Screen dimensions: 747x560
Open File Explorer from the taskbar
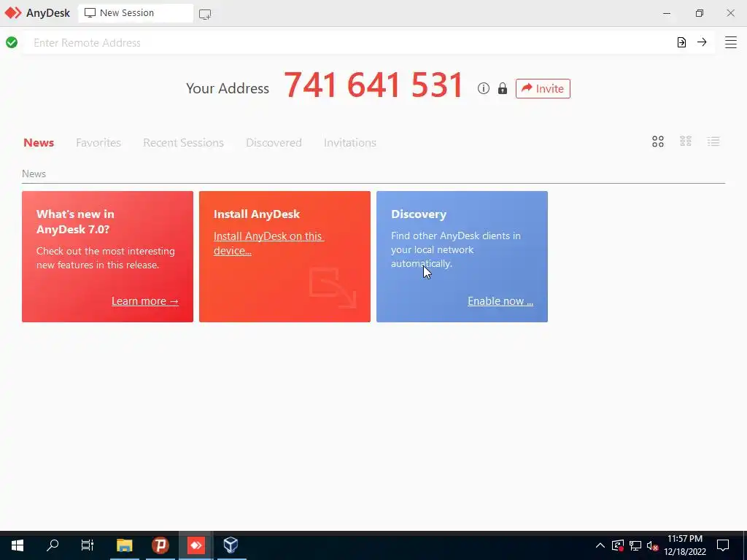point(124,545)
